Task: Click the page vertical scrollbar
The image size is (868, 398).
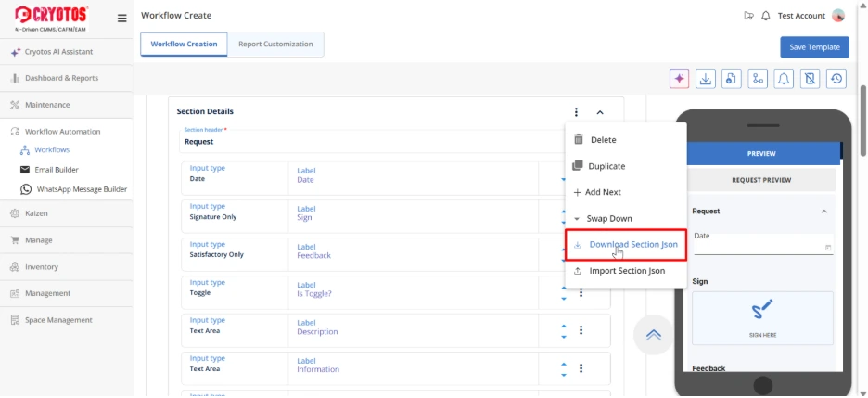Action: [863, 122]
